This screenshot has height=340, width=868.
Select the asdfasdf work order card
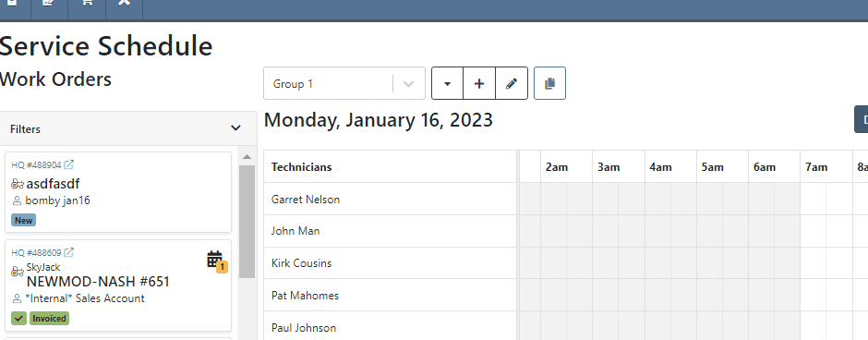pyautogui.click(x=118, y=192)
